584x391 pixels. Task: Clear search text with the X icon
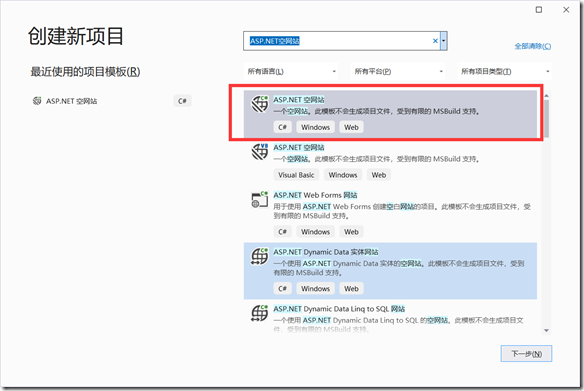435,41
